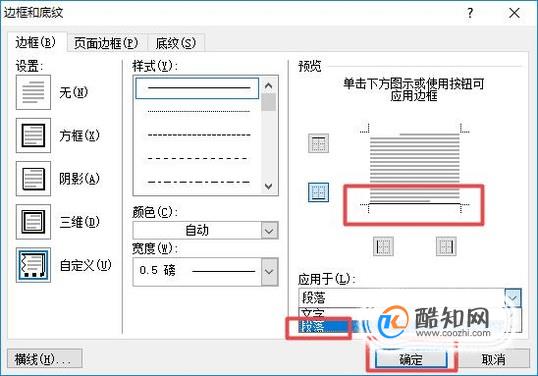This screenshot has height=376, width=538.
Task: Choose the 自定义 (Custom) border setting icon
Action: pos(33,265)
